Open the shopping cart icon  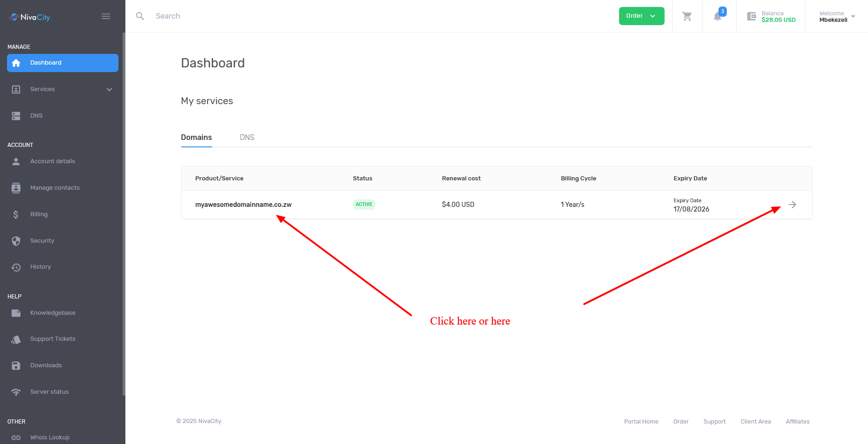(687, 16)
